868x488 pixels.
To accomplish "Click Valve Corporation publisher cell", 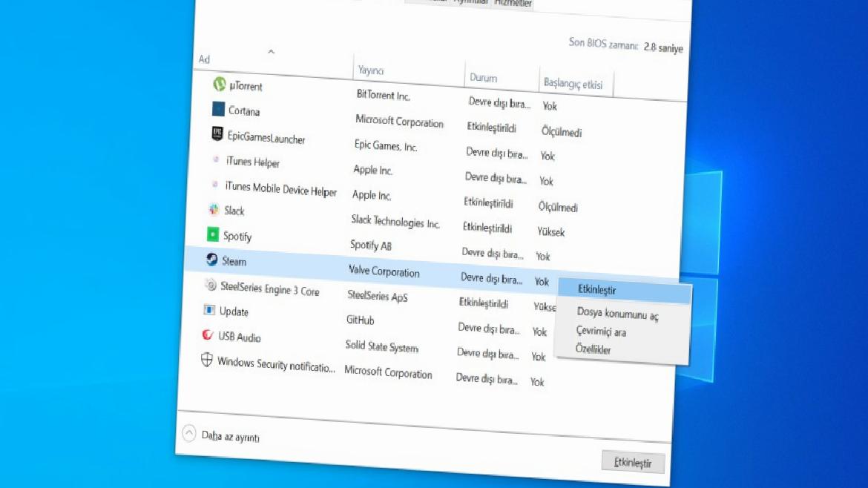I will click(x=384, y=271).
